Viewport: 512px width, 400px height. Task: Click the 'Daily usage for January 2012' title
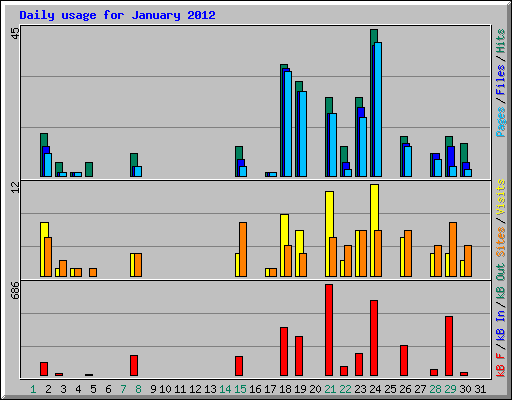point(117,15)
